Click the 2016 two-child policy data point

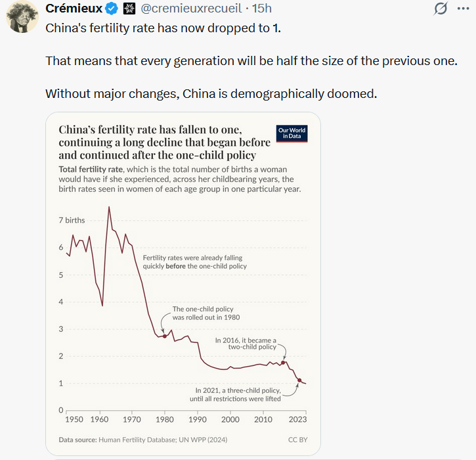(283, 362)
